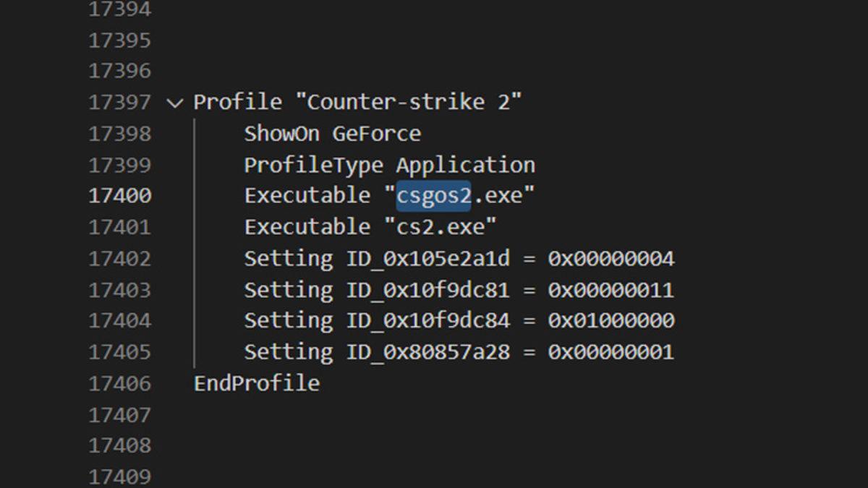Click the selected text csgos2

pos(433,196)
